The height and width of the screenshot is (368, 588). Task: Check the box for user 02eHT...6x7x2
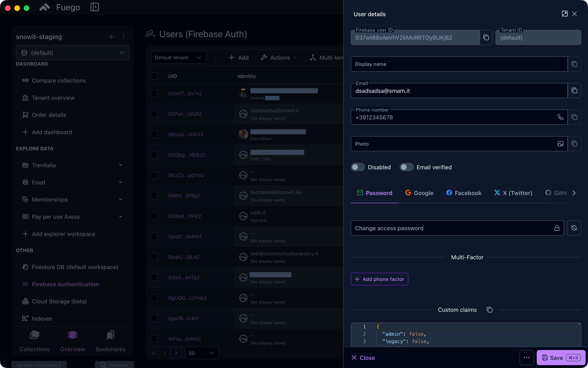pos(154,93)
